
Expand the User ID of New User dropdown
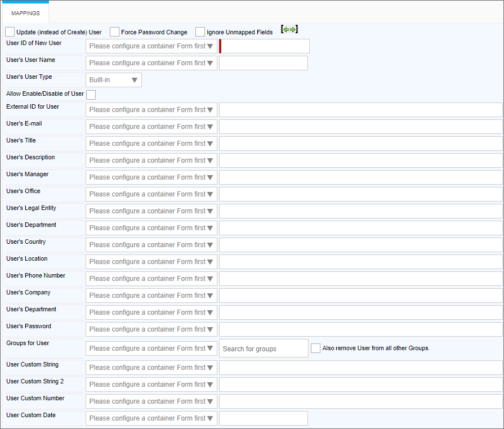pyautogui.click(x=151, y=46)
